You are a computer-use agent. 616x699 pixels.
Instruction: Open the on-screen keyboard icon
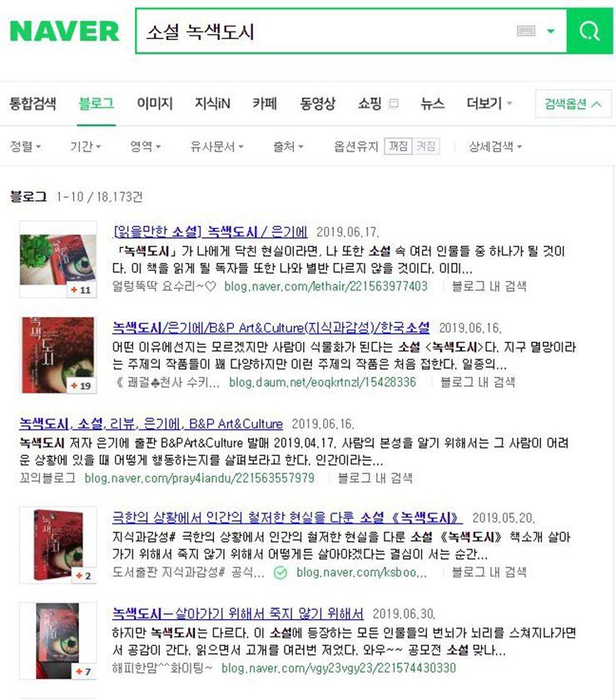[x=526, y=32]
